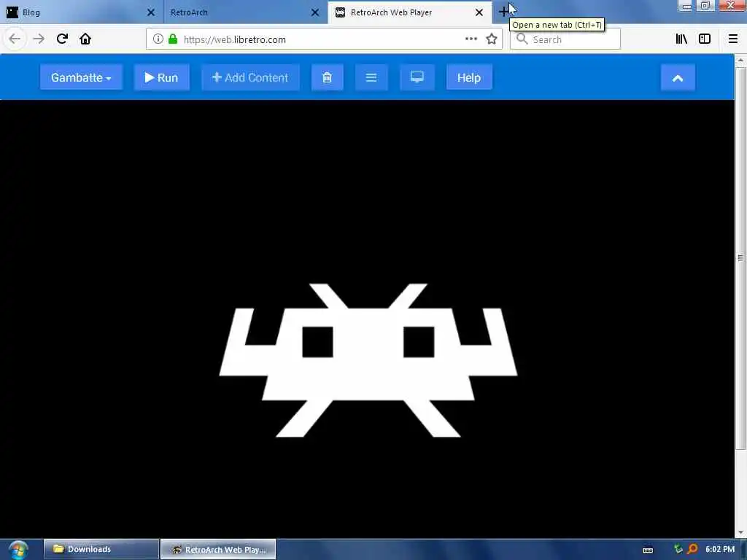Click the monitor fullscreen icon
Screen dimensions: 747x560
click(417, 77)
